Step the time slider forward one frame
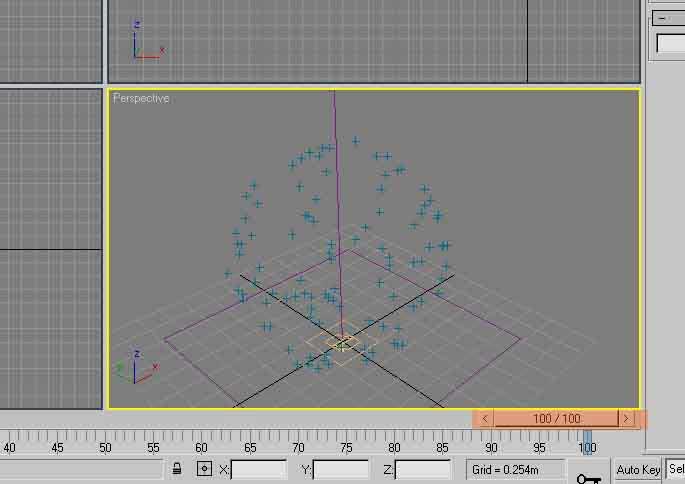The height and width of the screenshot is (484, 685). click(x=627, y=418)
